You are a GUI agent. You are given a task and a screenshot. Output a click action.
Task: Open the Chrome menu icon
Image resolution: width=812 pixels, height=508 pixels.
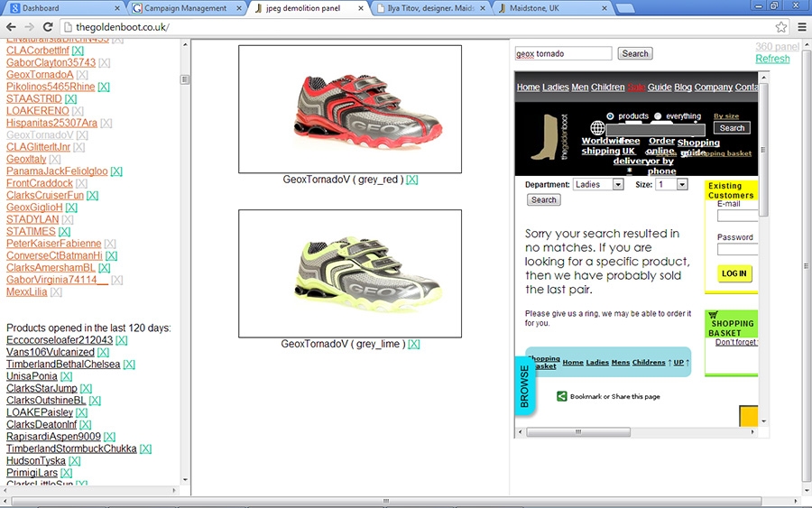click(802, 27)
